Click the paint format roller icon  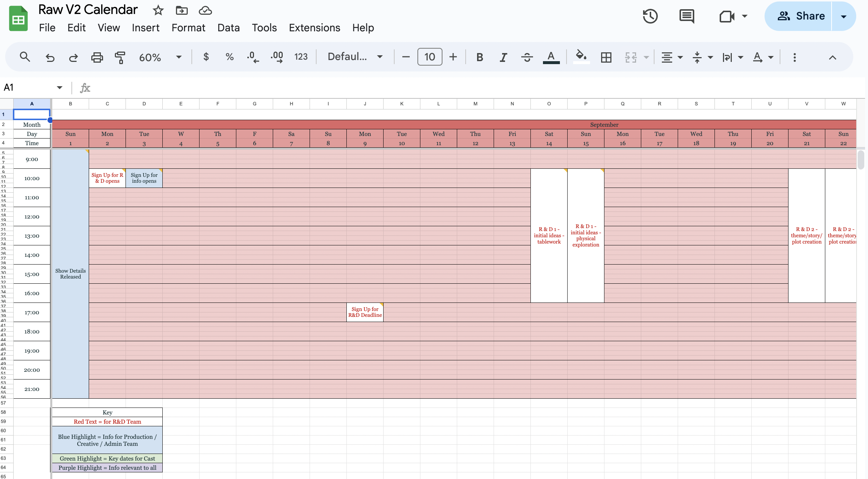click(120, 57)
